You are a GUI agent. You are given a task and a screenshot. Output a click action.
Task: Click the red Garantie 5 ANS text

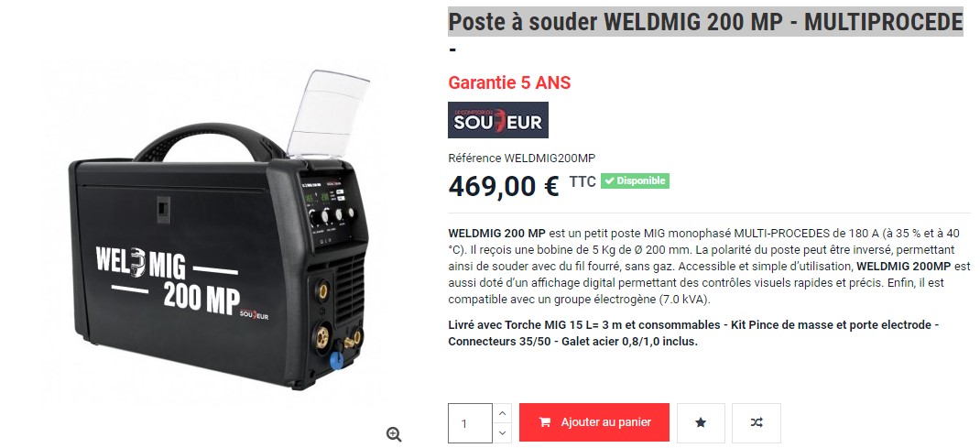(509, 82)
